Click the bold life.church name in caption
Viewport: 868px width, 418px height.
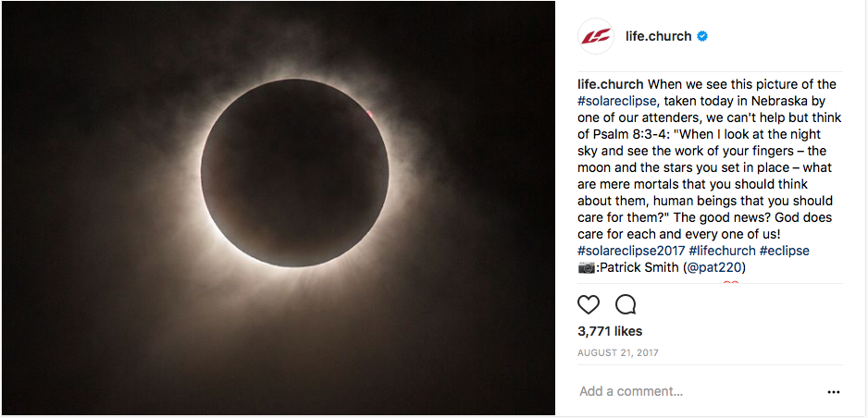610,85
